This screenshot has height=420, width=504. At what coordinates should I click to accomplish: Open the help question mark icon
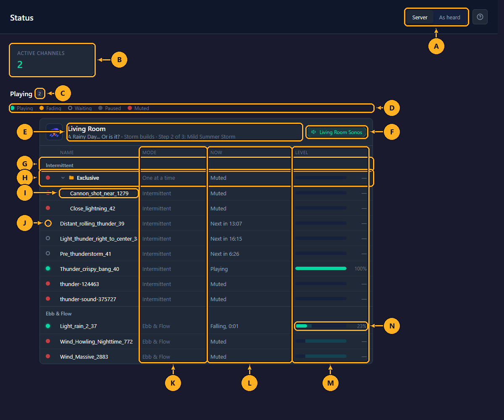[480, 17]
